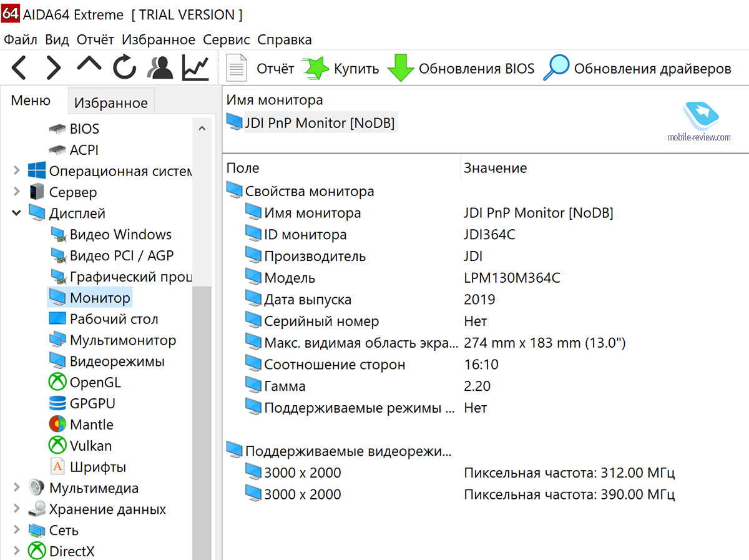Open user management via the person icon
Viewport: 749px width, 560px height.
(x=160, y=67)
